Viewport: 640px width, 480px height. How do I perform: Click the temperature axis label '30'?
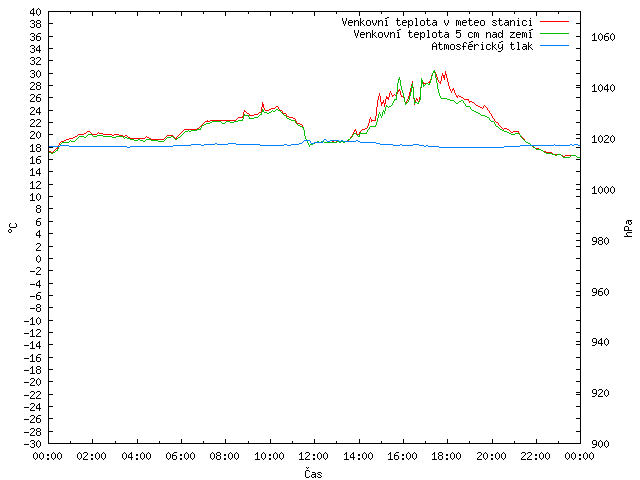36,74
